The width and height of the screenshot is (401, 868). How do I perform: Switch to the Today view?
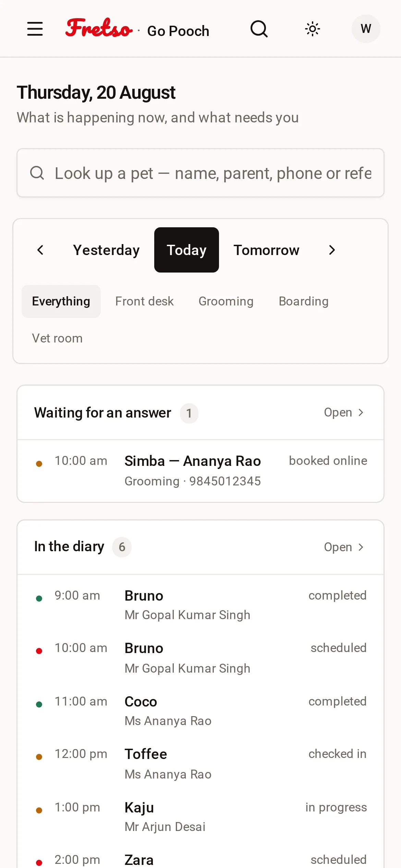(186, 250)
